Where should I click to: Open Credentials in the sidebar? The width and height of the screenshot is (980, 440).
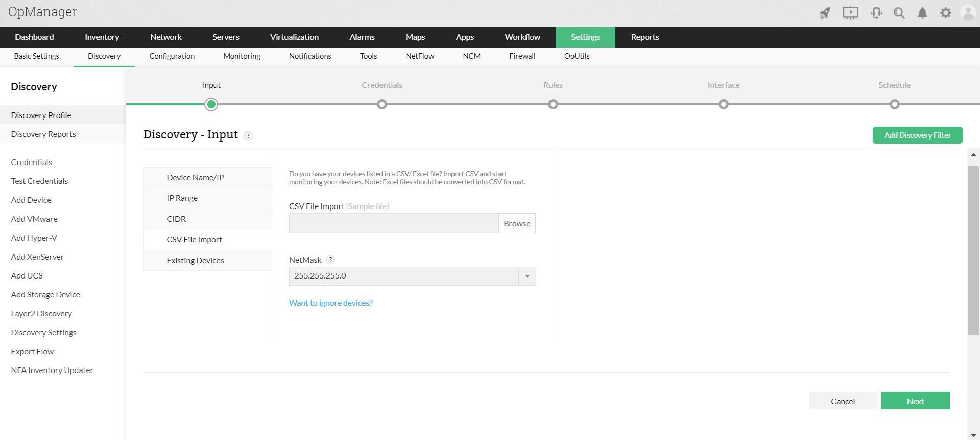pos(31,162)
